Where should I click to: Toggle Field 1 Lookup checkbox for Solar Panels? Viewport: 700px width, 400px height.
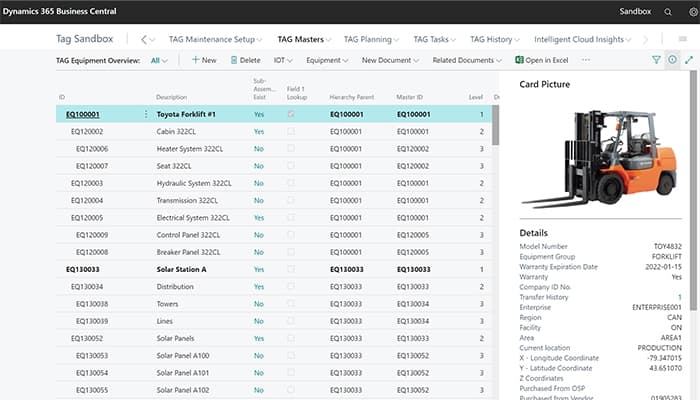(x=291, y=338)
